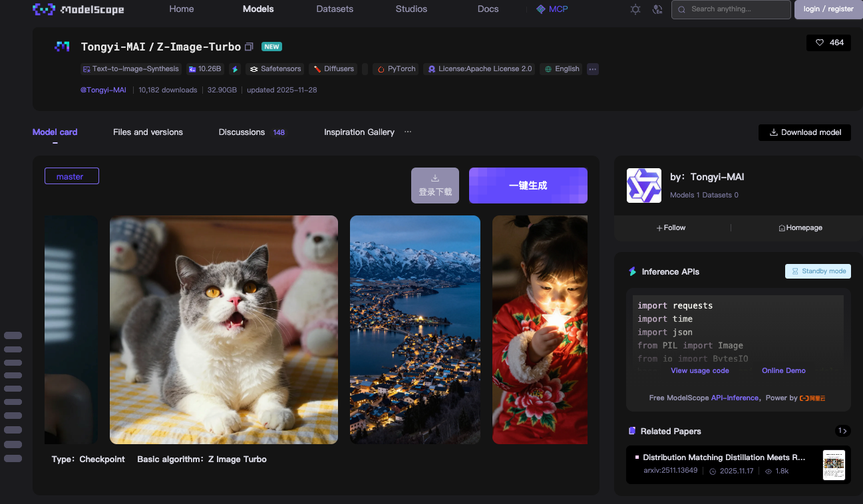This screenshot has height=504, width=863.
Task: Switch site language with the 中/En icon
Action: tap(657, 9)
